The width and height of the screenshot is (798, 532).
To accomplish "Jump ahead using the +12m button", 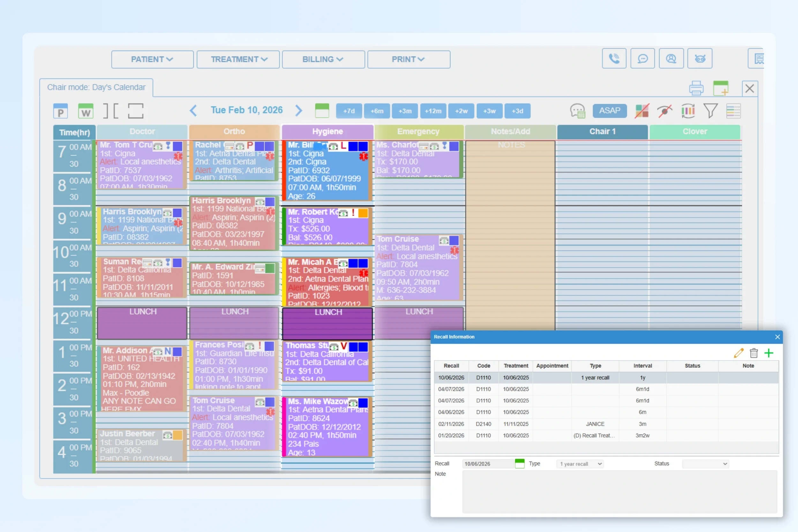I will [x=433, y=111].
